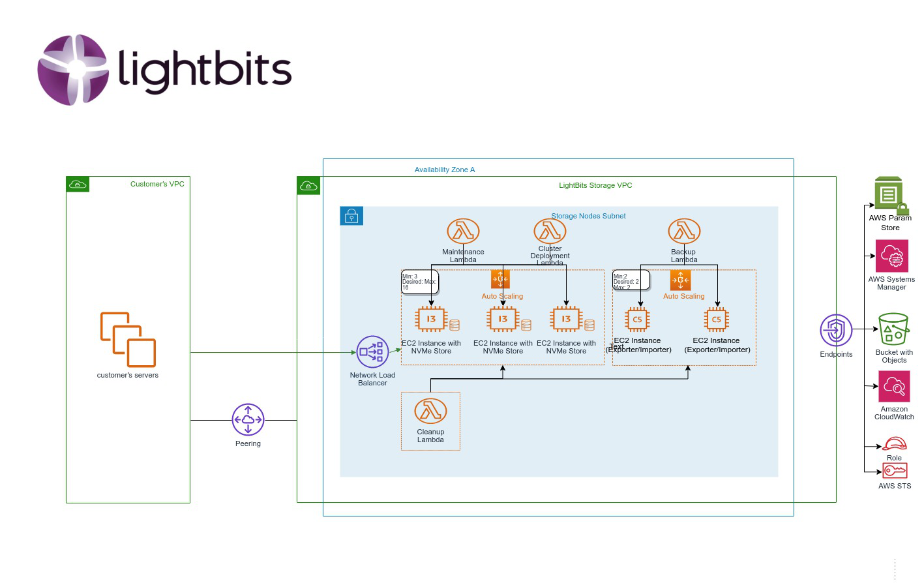Select the AWS Systems Manager icon
Image resolution: width=924 pixels, height=583 pixels.
click(x=893, y=256)
